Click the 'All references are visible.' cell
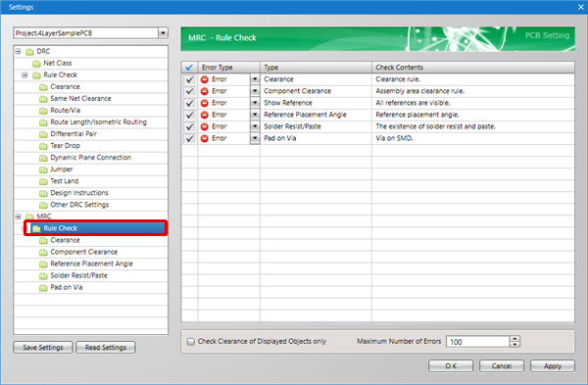This screenshot has width=588, height=385. coord(473,103)
